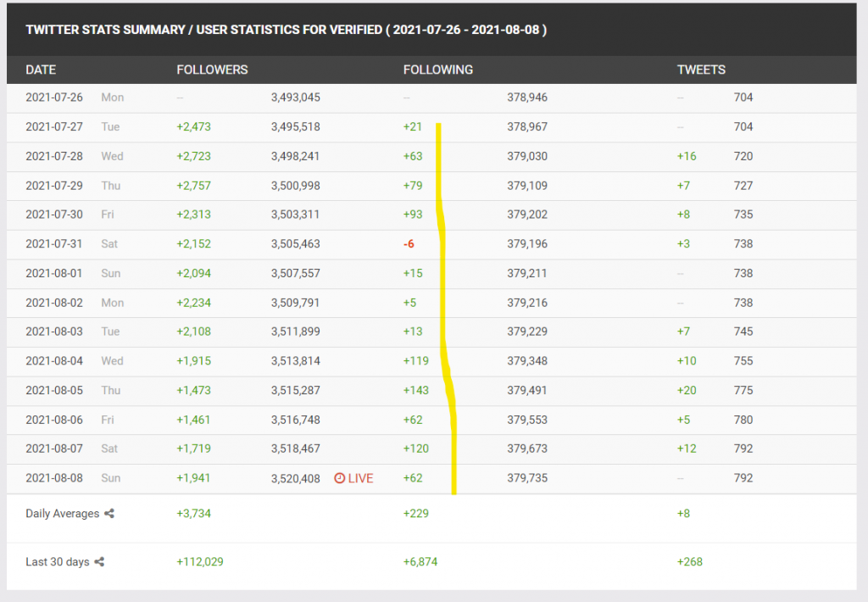The height and width of the screenshot is (602, 868).
Task: Click the DATE column header
Action: coord(41,70)
